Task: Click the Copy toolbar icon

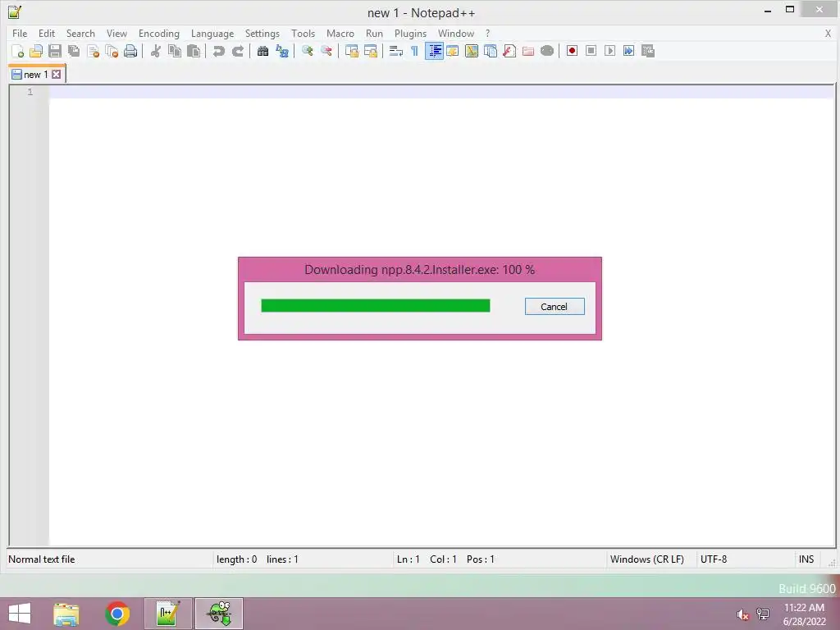Action: coord(175,51)
